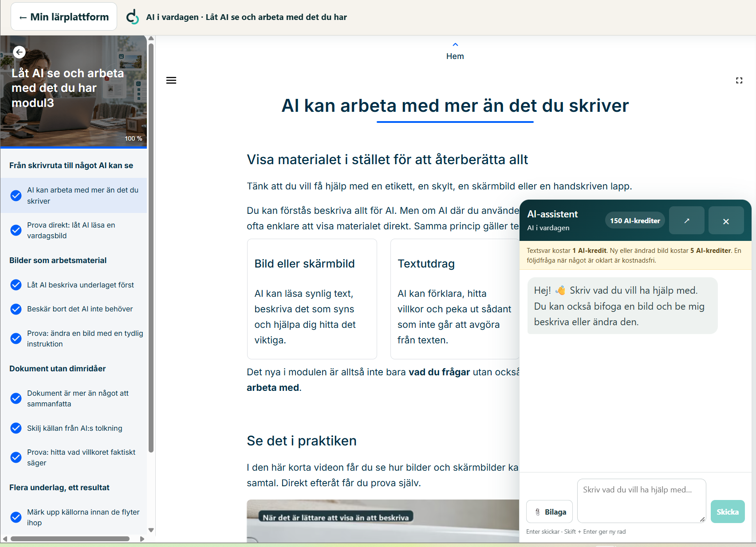
Task: Click the sidebar vertical scrollbar down arrow
Action: click(x=151, y=530)
